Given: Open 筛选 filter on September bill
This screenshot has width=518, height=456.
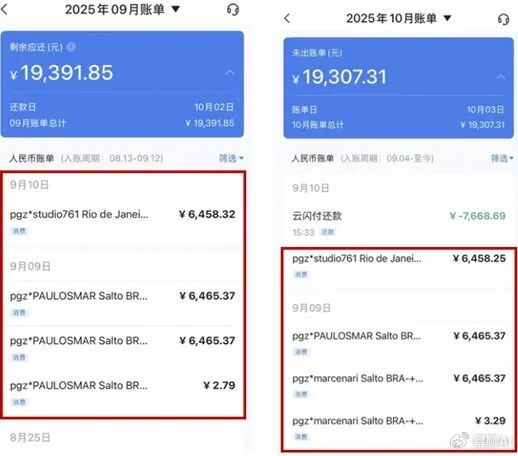Looking at the screenshot, I should pyautogui.click(x=231, y=158).
